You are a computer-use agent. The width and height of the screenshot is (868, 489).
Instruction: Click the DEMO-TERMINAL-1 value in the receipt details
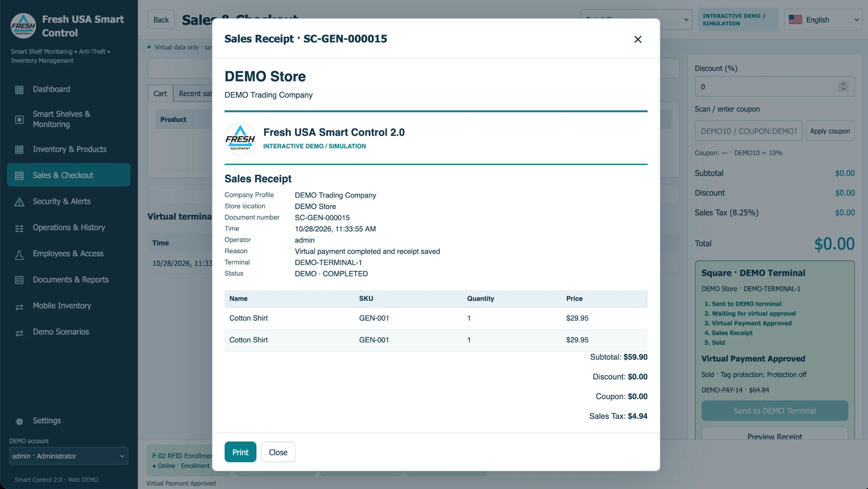tap(328, 263)
